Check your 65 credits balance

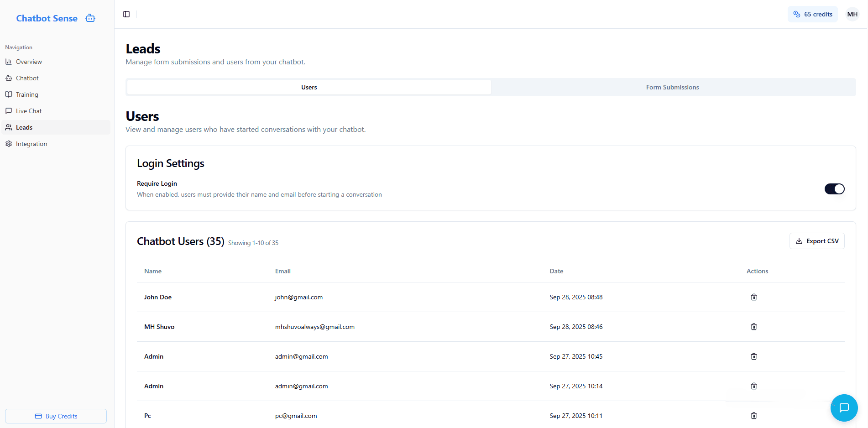pos(812,14)
